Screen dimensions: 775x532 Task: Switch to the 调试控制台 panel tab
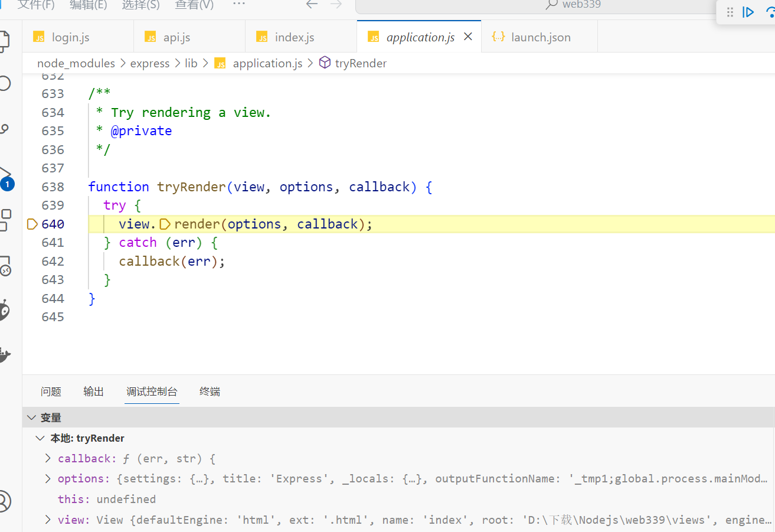[x=152, y=391]
